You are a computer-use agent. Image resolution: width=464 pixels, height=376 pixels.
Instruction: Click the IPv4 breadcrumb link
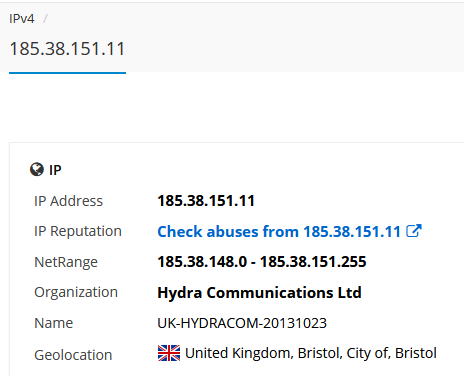[x=22, y=19]
